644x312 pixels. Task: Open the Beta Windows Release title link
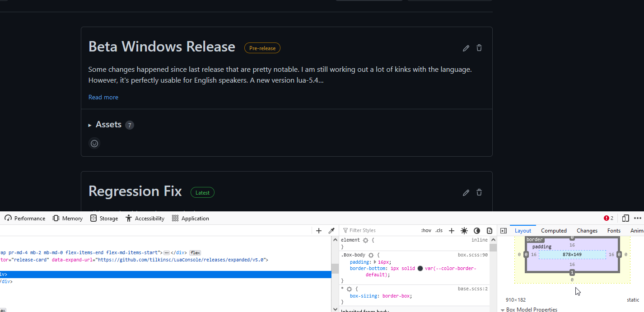tap(162, 47)
